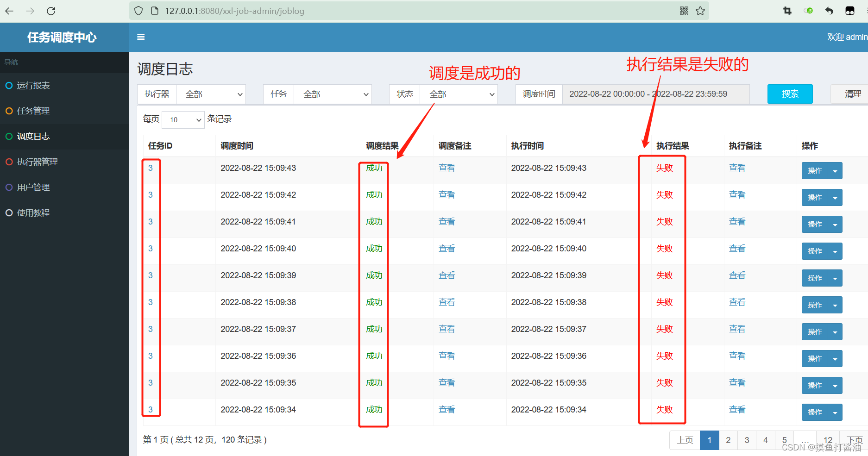868x456 pixels.
Task: Open task ID 3 link in 15:09:43 row
Action: (151, 168)
